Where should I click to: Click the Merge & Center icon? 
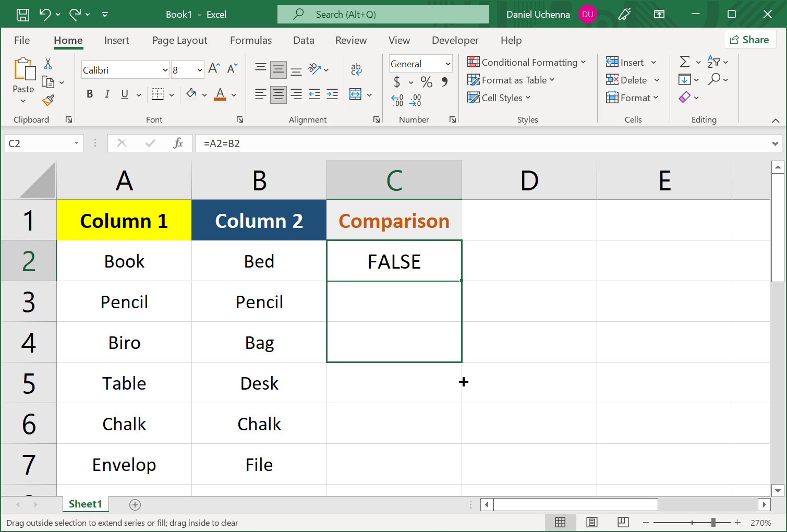point(355,94)
